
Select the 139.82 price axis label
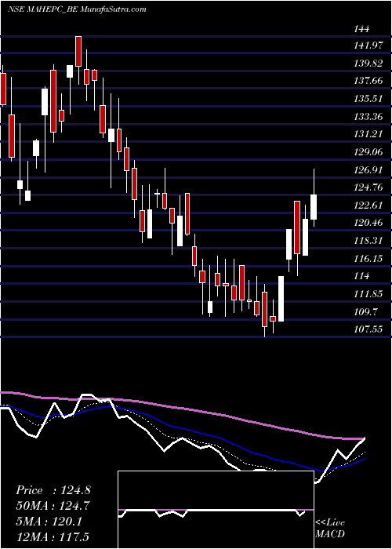tap(369, 63)
